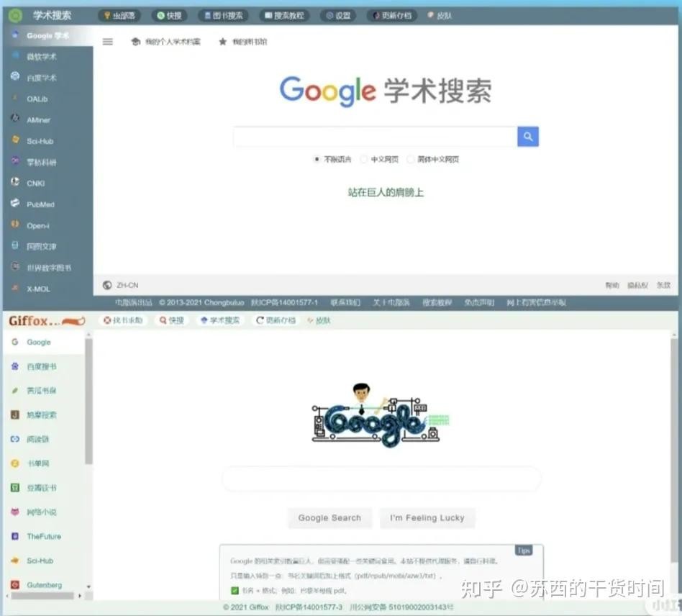Select the Gutenberg entry in Giffox sidebar
This screenshot has width=682, height=616.
click(44, 585)
